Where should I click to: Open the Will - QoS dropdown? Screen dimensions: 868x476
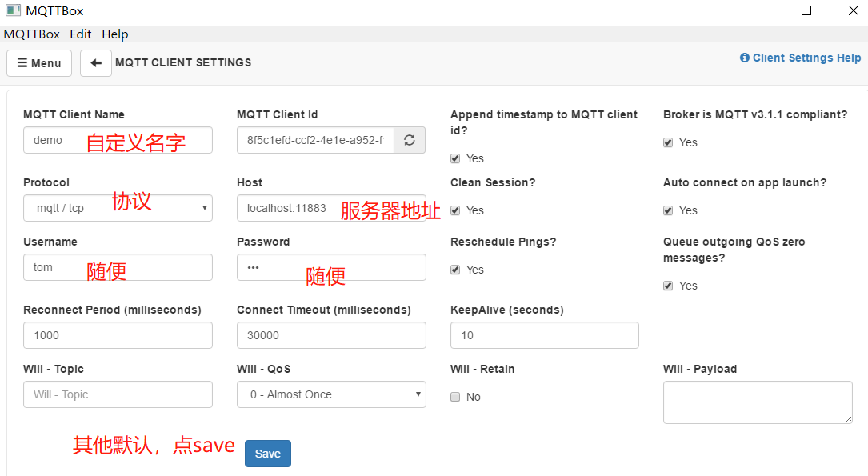click(331, 394)
